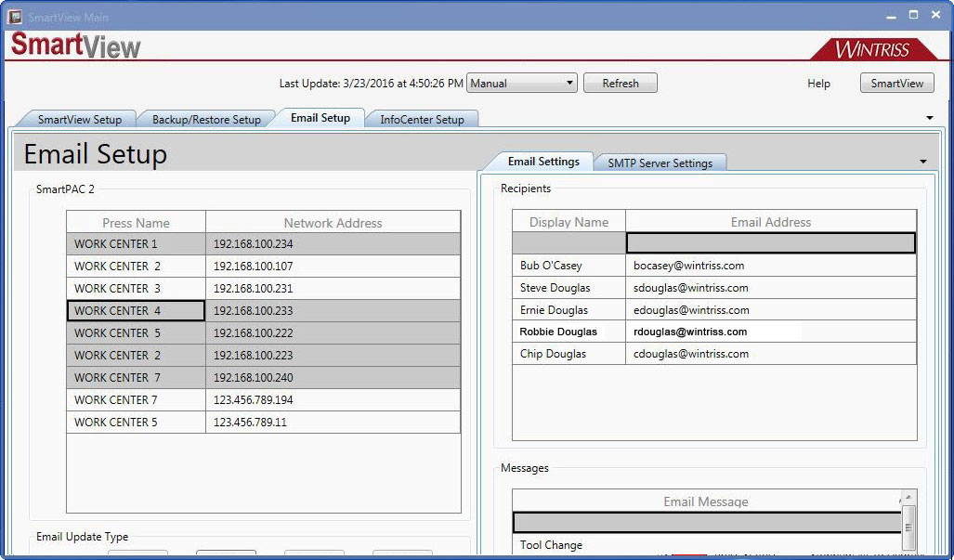Click network address 192.168.100.233
The width and height of the screenshot is (954, 560).
coord(253,311)
